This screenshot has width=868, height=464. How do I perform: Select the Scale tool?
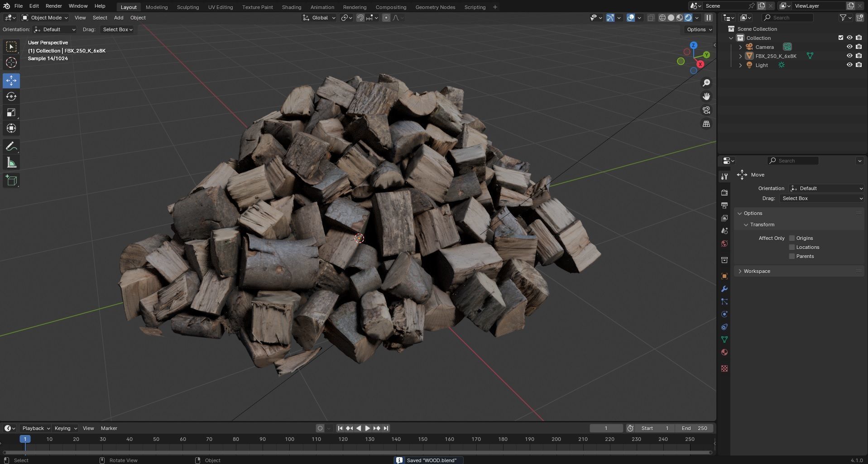[11, 112]
